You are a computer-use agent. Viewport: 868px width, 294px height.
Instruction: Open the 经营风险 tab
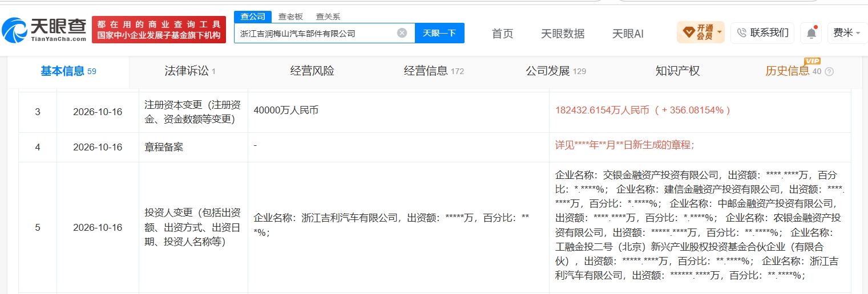(x=312, y=71)
